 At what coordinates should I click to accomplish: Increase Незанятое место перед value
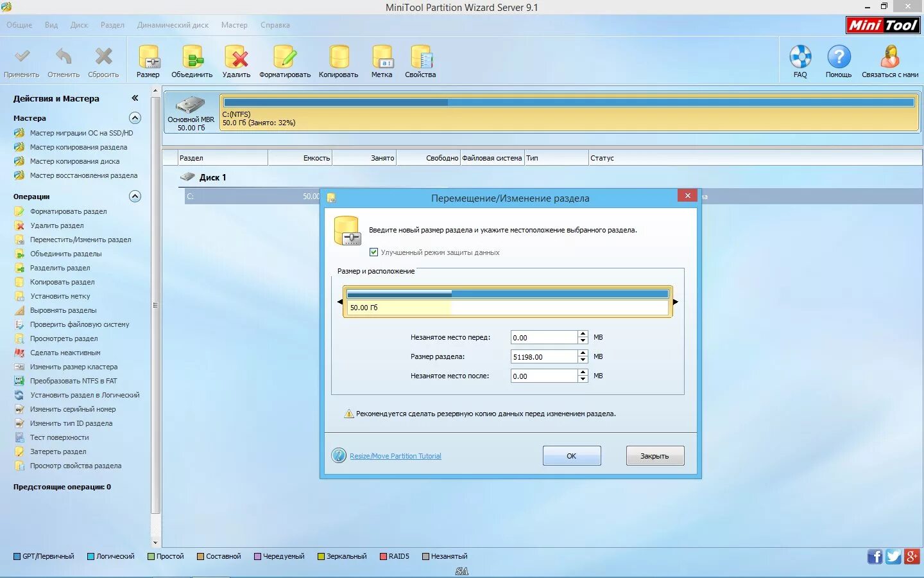click(583, 334)
